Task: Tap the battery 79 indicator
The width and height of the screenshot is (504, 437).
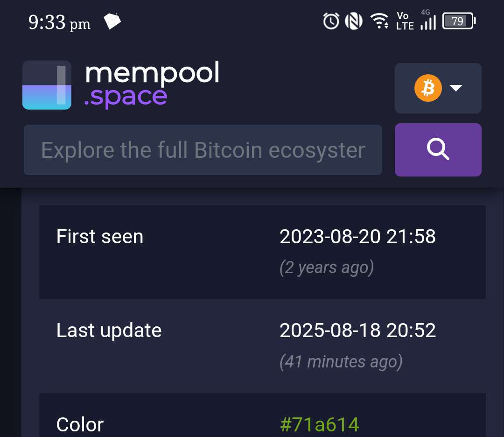Action: (x=459, y=21)
